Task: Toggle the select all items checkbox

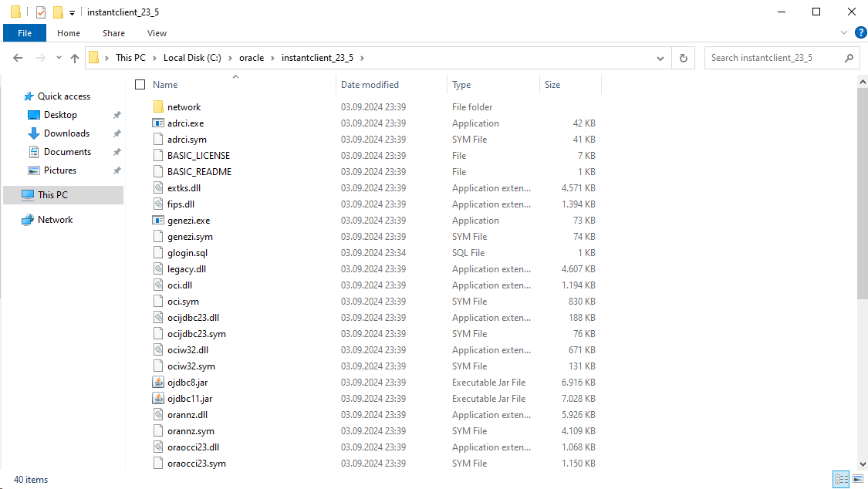Action: pyautogui.click(x=140, y=85)
